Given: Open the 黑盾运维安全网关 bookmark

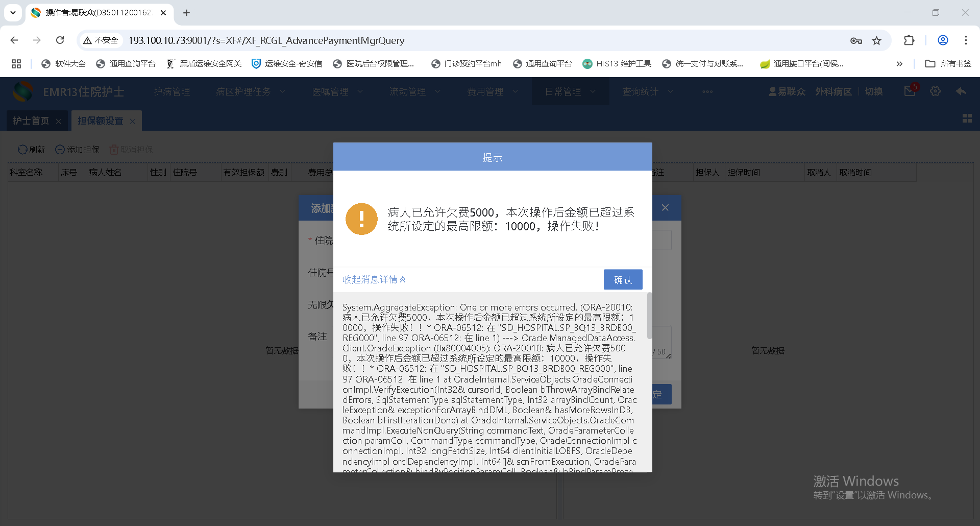Looking at the screenshot, I should 204,63.
